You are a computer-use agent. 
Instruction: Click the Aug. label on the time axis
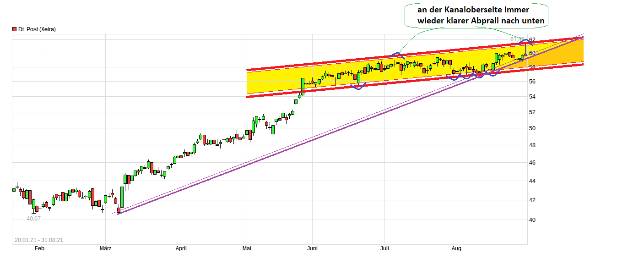click(x=457, y=248)
